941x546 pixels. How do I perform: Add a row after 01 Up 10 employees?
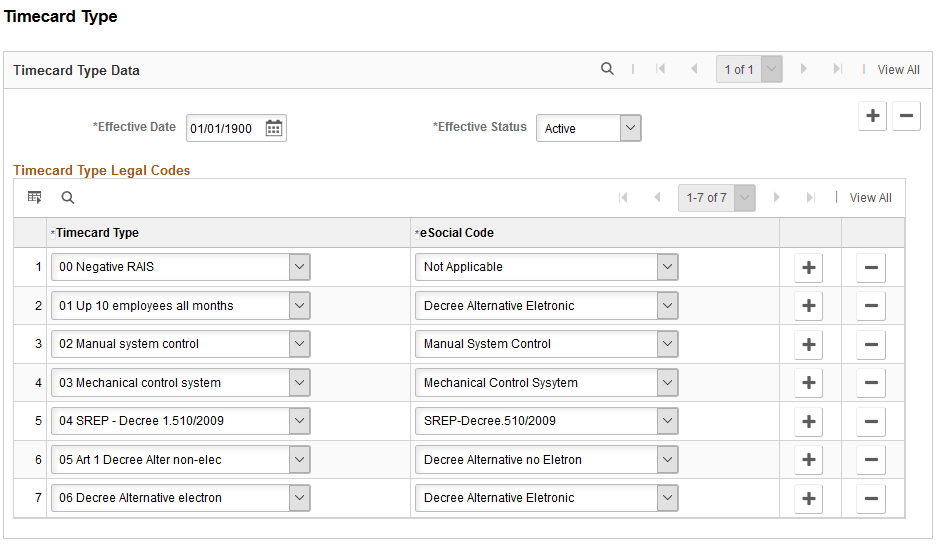click(808, 305)
